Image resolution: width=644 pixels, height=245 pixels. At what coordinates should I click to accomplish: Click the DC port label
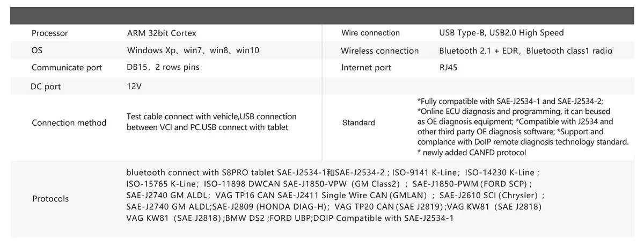pos(46,87)
